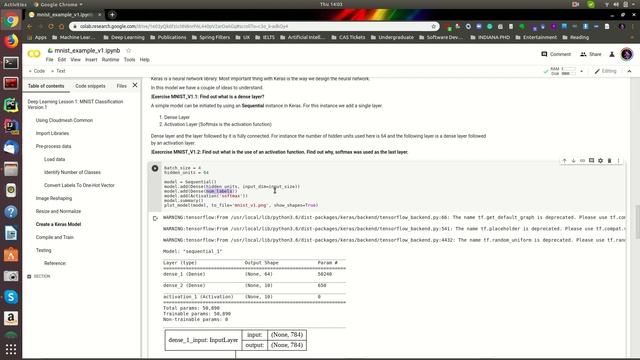
Task: Jump to Import Libraries section
Action: coord(52,133)
